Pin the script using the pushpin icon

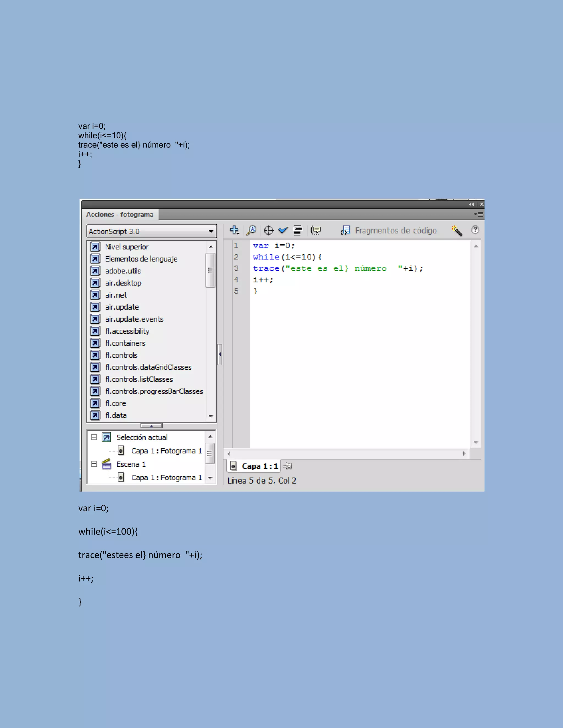tap(288, 466)
